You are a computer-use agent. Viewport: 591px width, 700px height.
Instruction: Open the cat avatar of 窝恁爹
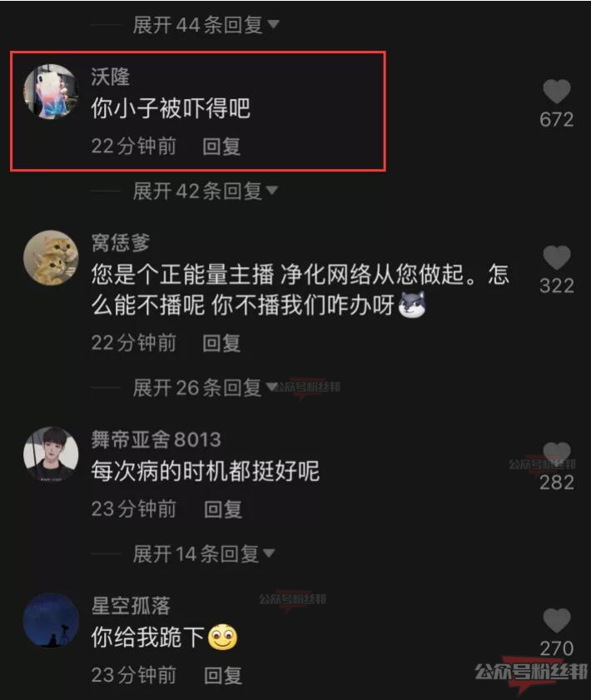[51, 257]
